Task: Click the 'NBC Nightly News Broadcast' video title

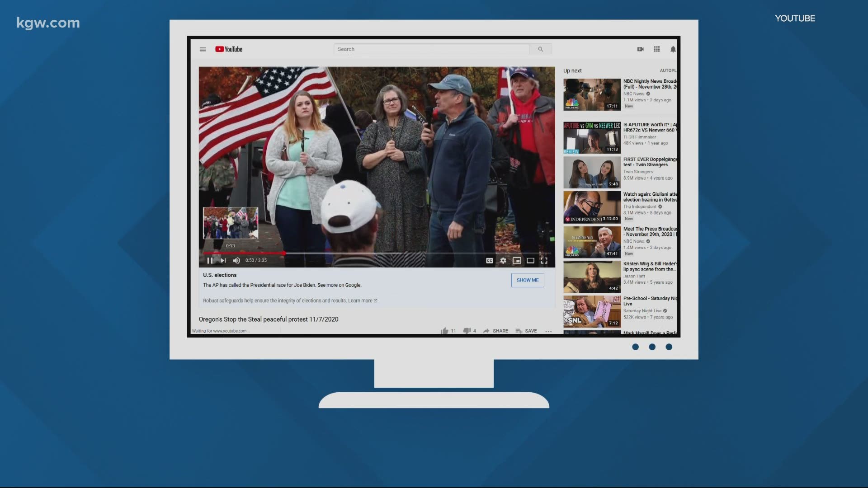Action: click(x=650, y=84)
